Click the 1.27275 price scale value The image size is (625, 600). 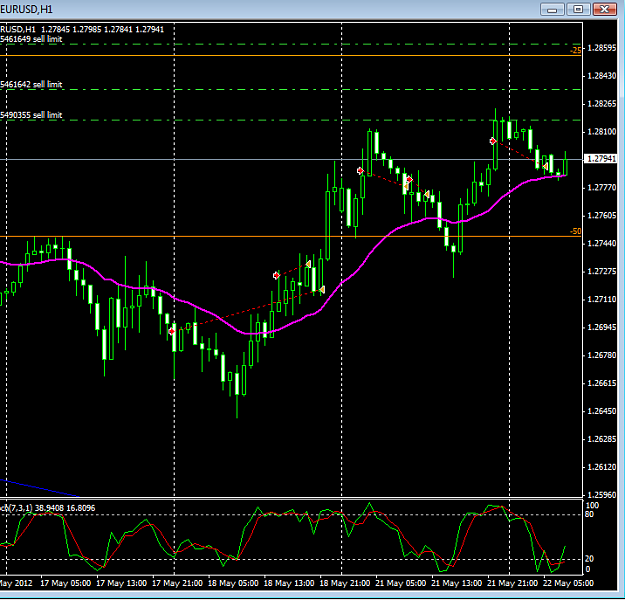point(602,271)
